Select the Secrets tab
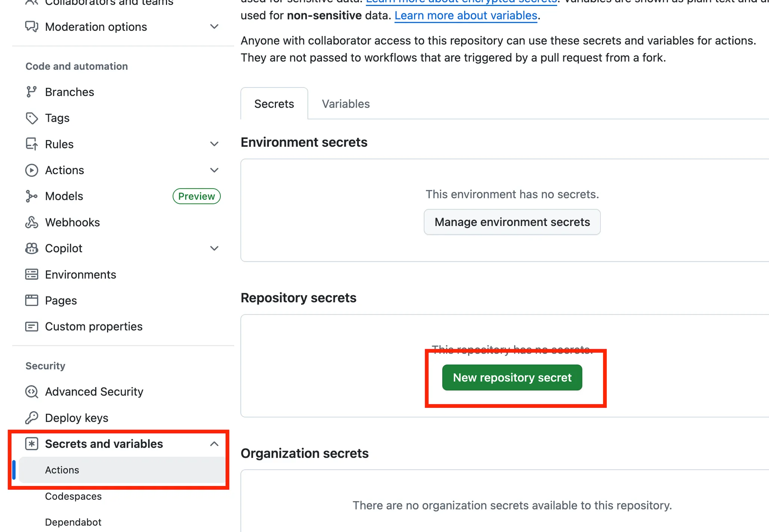Image resolution: width=769 pixels, height=532 pixels. pyautogui.click(x=274, y=104)
